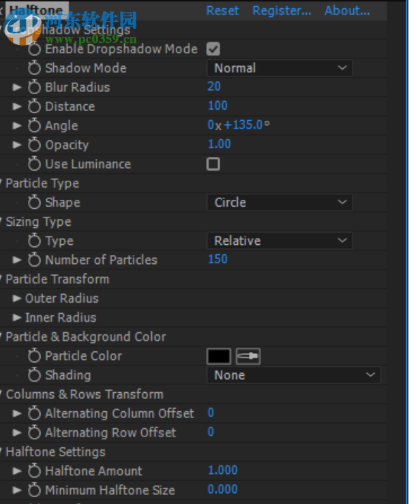420x504 pixels.
Task: Click the Blur Radius stopwatch icon
Action: [35, 87]
